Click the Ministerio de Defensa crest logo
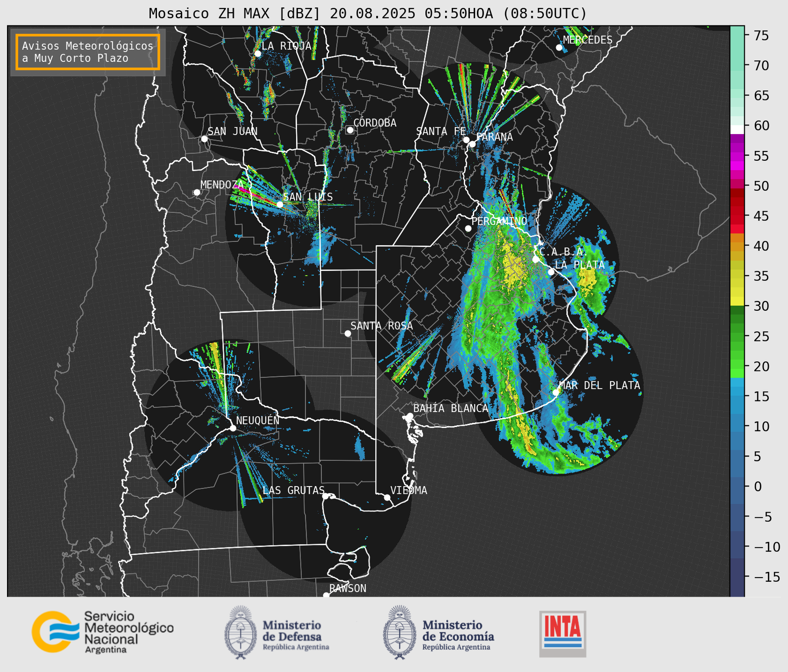 pos(241,632)
